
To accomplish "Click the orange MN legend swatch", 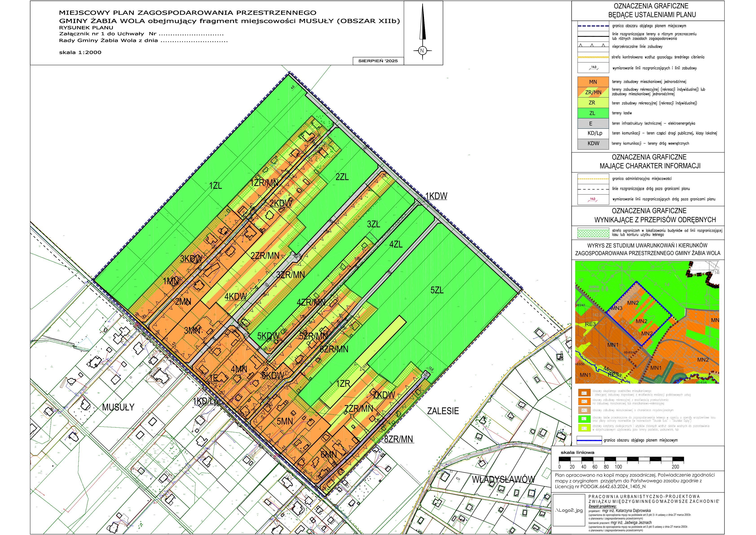I will (593, 82).
